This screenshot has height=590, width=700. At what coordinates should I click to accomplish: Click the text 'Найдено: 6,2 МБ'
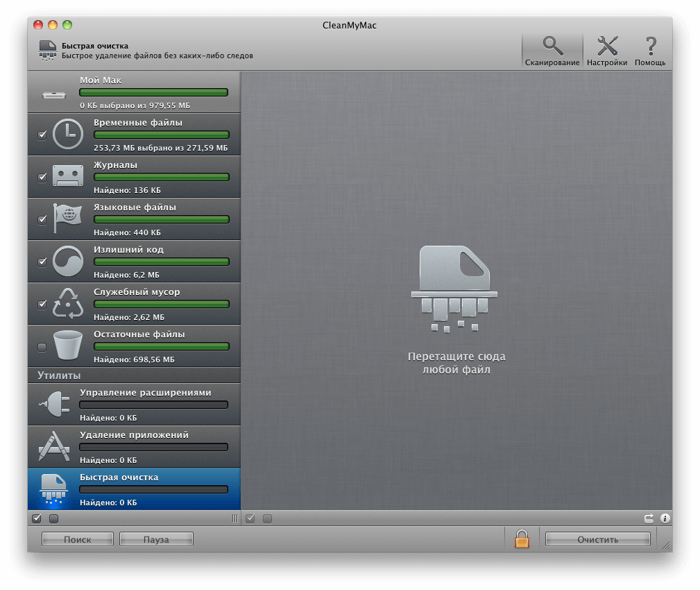[x=126, y=275]
